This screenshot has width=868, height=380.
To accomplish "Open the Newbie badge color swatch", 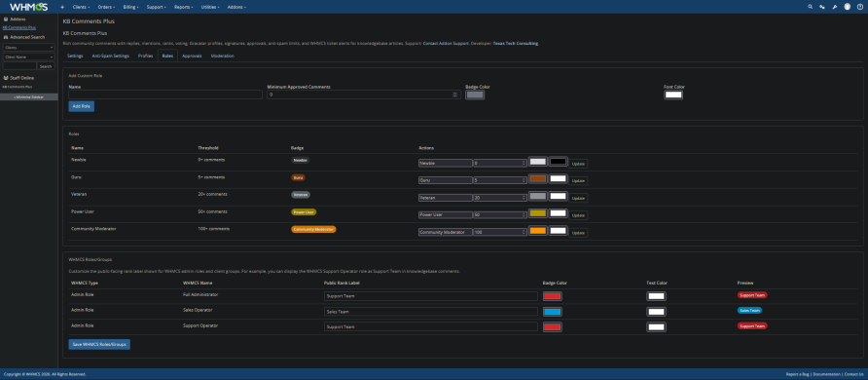I will [x=538, y=162].
